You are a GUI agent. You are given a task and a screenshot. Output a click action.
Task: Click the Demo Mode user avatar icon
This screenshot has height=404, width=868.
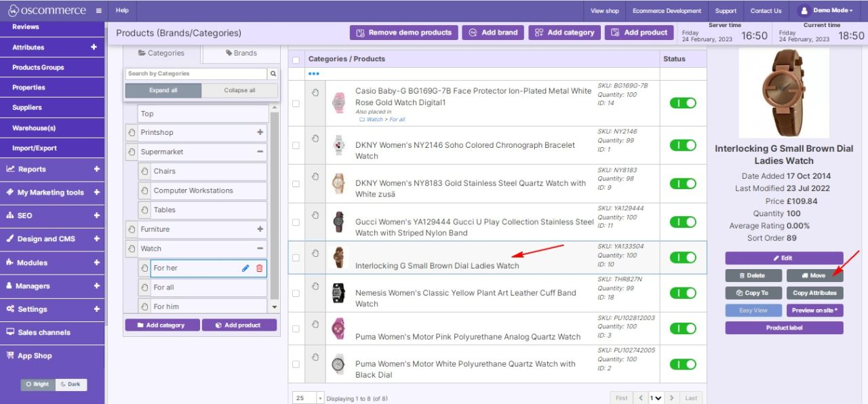tap(804, 11)
